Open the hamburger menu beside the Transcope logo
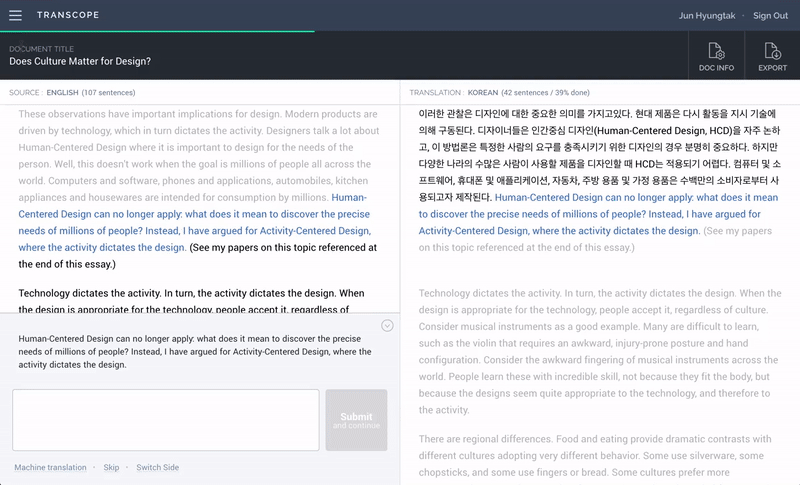This screenshot has height=485, width=800. tap(15, 16)
